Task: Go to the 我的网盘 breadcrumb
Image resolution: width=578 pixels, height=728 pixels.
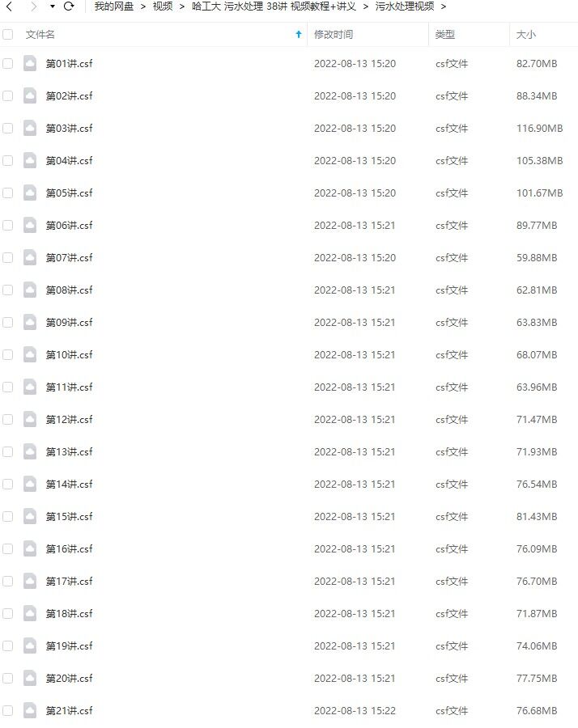Action: [114, 6]
